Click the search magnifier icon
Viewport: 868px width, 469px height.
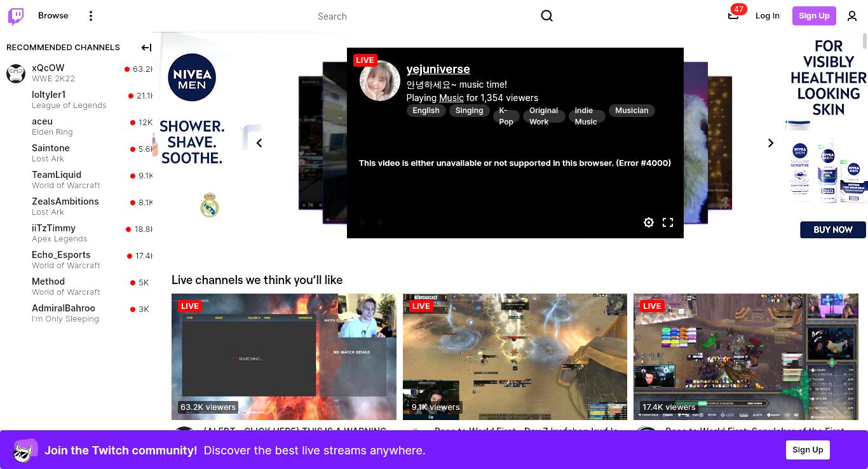pyautogui.click(x=547, y=16)
